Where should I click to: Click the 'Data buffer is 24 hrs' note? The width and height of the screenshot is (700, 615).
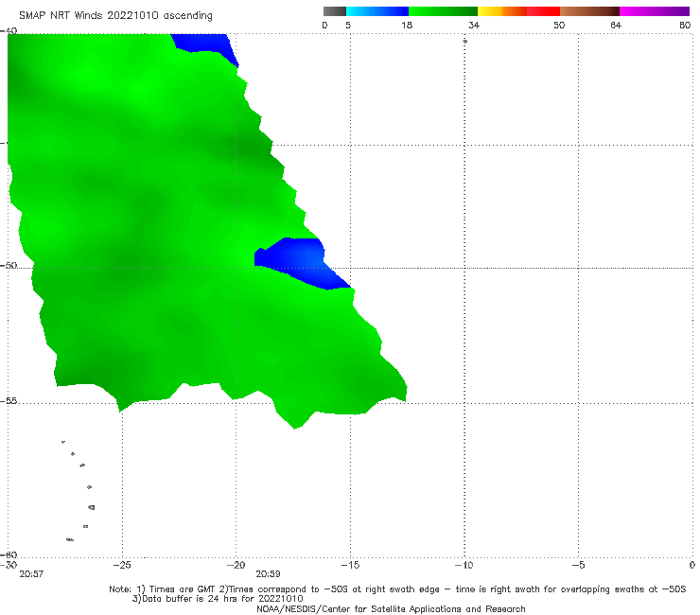218,599
